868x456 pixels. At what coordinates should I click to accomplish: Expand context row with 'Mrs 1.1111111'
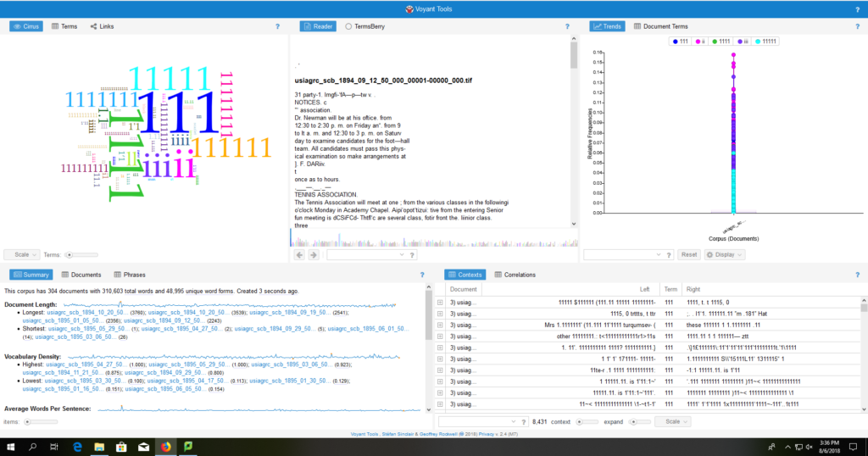click(440, 325)
